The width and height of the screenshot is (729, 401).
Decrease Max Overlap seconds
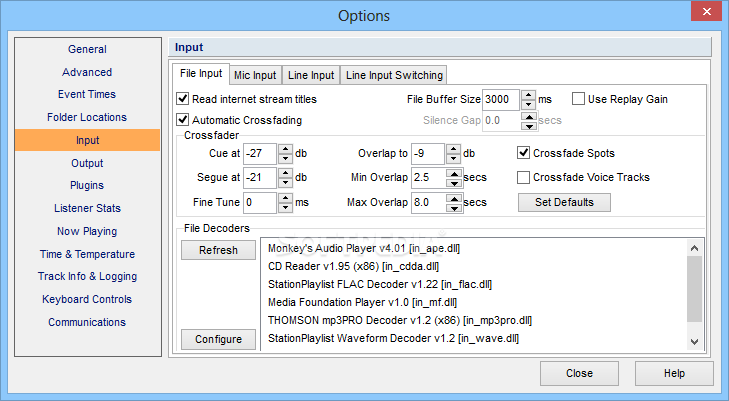[x=453, y=208]
